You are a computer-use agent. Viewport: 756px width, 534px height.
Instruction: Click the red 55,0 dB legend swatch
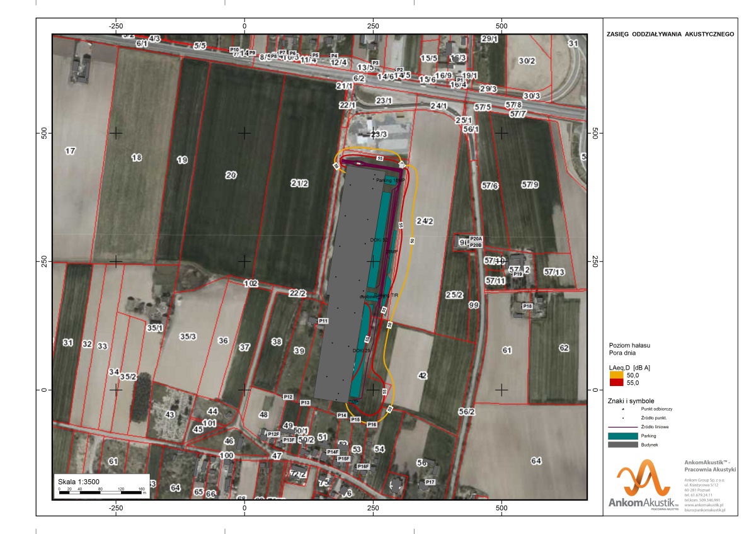pyautogui.click(x=615, y=382)
